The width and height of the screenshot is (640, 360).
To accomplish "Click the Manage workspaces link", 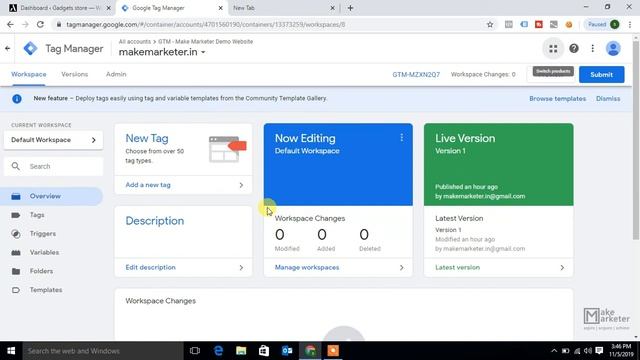I will (x=307, y=267).
